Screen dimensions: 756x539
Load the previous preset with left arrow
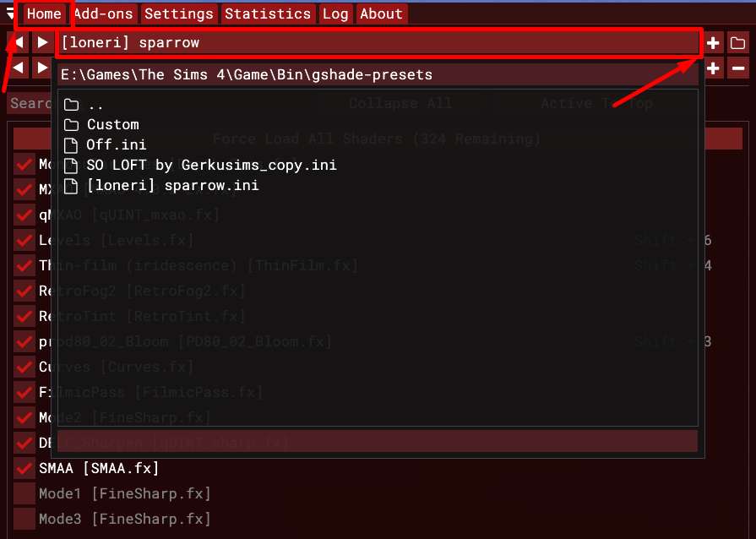17,43
